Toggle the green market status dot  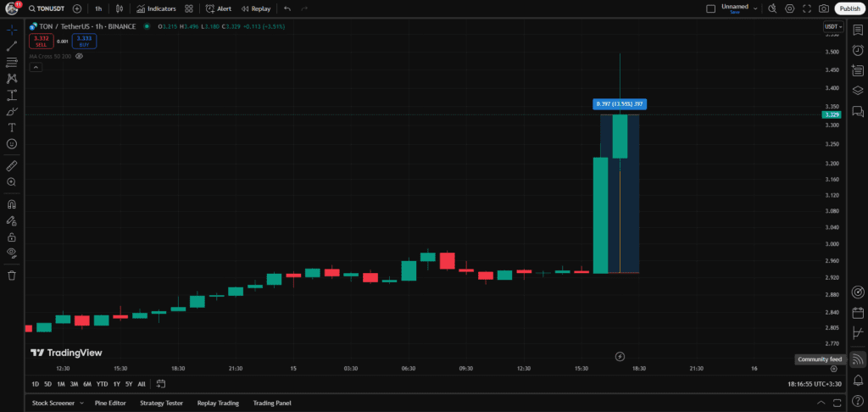(x=147, y=26)
